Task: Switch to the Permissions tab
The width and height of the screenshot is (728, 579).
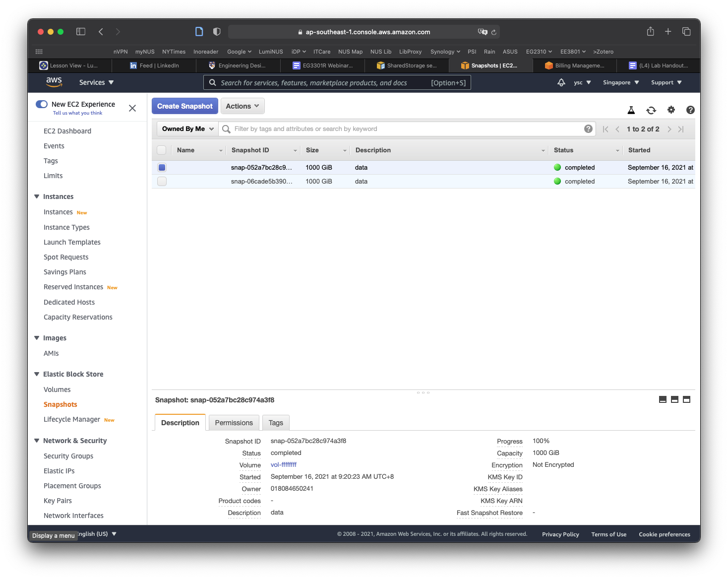Action: tap(234, 423)
